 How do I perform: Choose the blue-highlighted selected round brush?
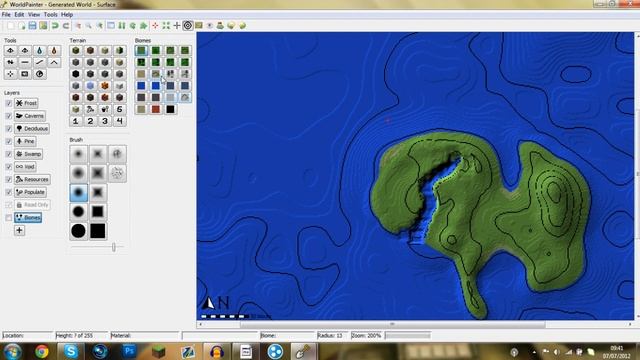(x=78, y=192)
